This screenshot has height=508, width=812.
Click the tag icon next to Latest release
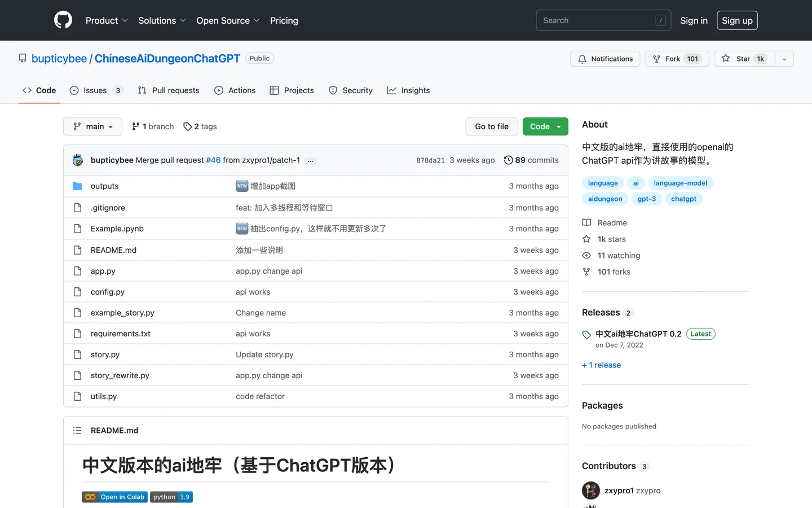[x=586, y=335]
